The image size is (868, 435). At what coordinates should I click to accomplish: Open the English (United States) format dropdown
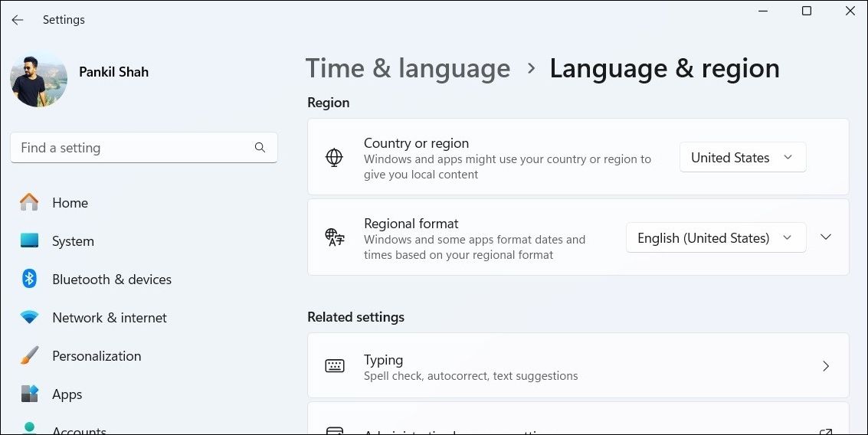click(x=716, y=238)
